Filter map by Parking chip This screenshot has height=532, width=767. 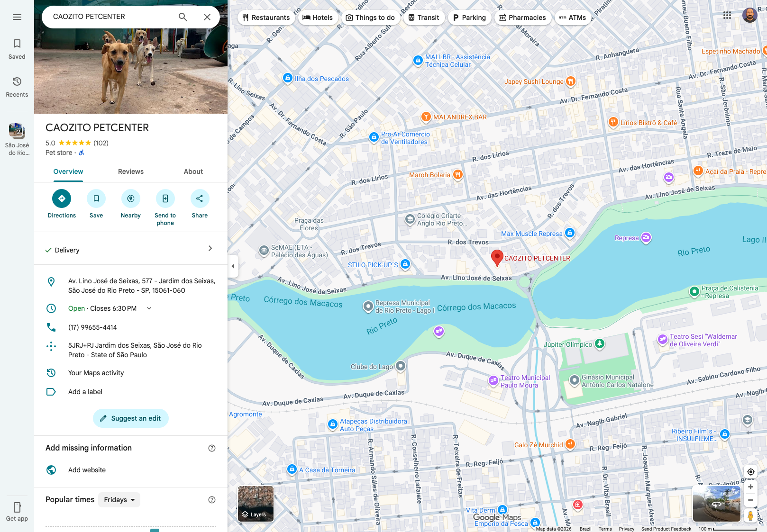pos(469,18)
